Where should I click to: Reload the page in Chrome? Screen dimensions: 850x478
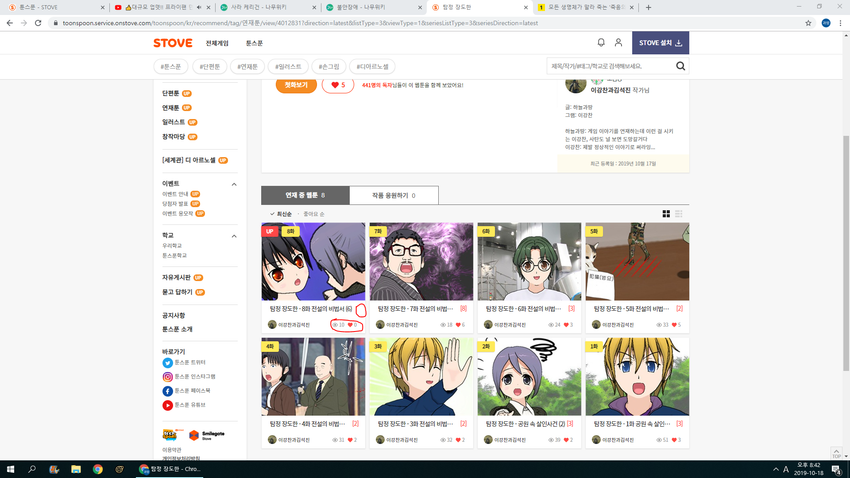coord(38,23)
